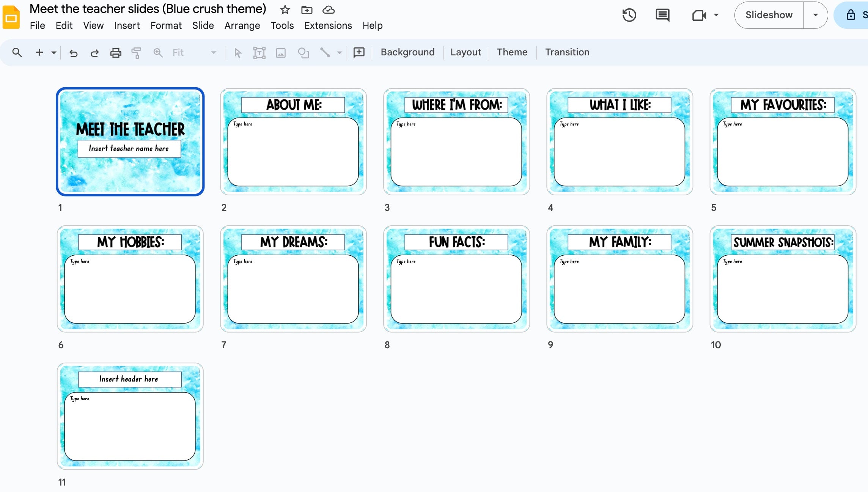Click the add comment toolbar icon
Screen dimensions: 868x492
pos(359,52)
